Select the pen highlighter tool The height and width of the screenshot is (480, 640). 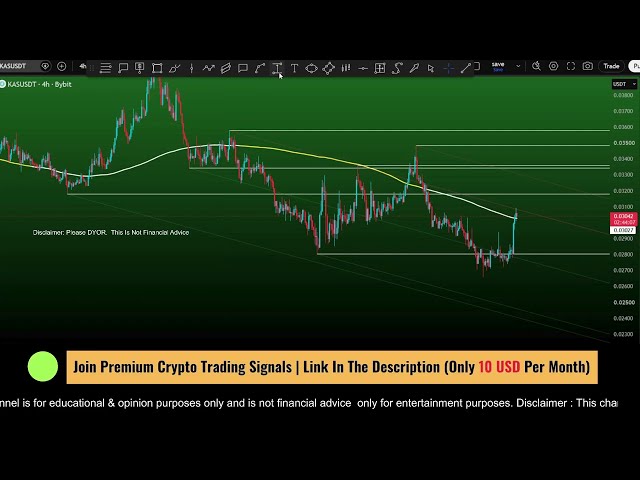[x=414, y=68]
